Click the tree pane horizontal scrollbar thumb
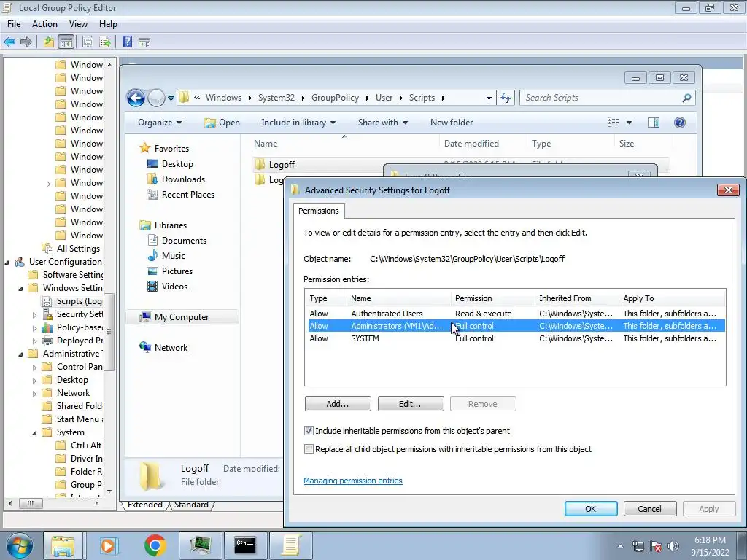 (x=31, y=503)
